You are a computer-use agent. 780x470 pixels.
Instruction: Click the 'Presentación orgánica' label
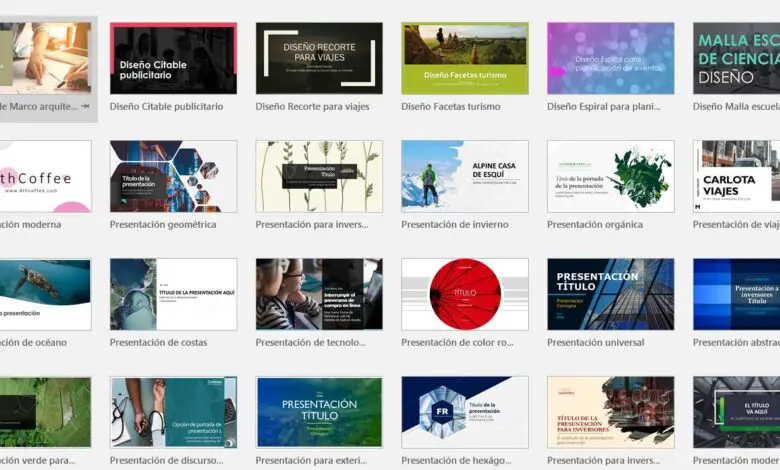click(x=594, y=224)
